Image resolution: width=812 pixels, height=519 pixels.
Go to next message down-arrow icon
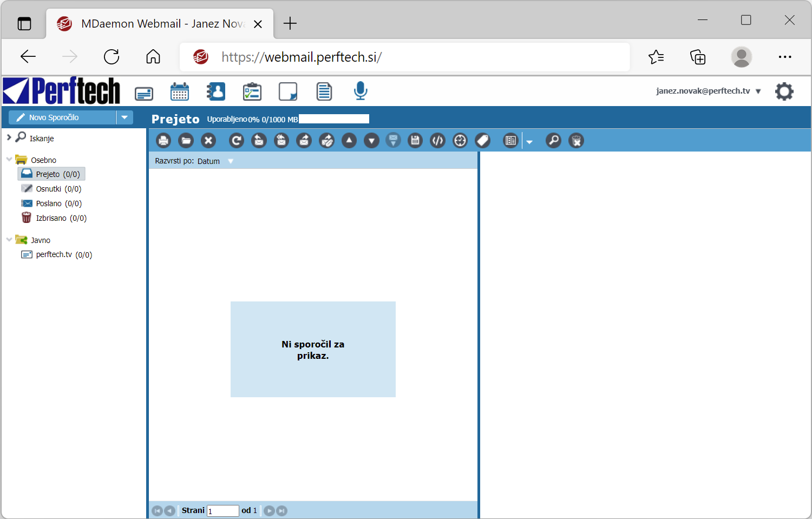click(x=371, y=141)
